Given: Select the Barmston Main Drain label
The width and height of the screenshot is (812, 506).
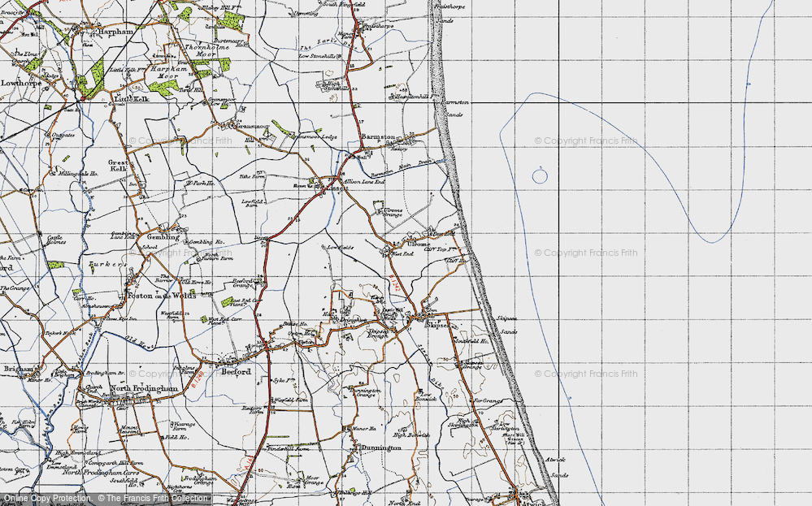Looking at the screenshot, I should 402,169.
